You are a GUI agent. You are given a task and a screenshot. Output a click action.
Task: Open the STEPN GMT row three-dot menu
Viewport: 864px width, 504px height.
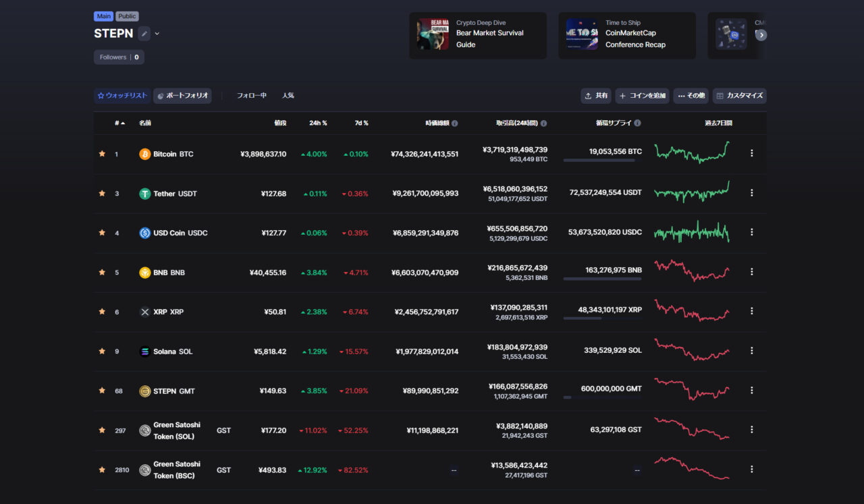751,390
